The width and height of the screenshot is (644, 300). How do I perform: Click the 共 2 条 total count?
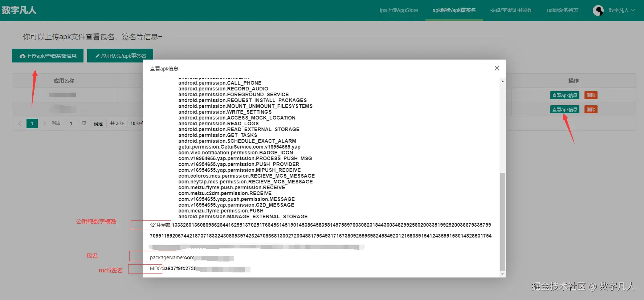pos(117,123)
